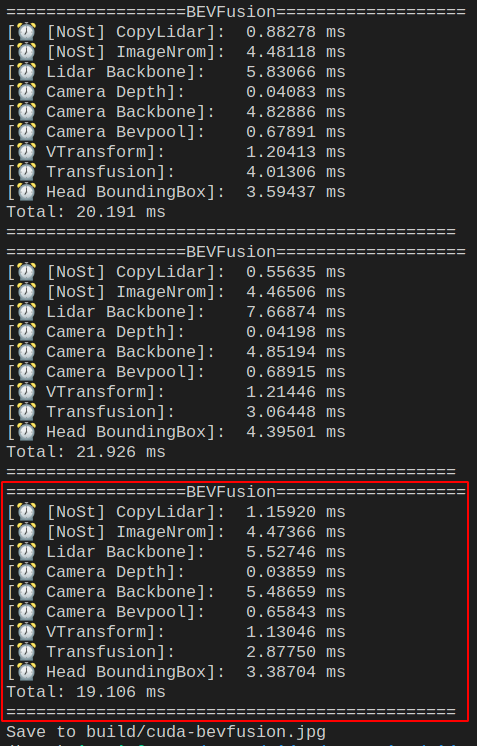Select the Camera Bevpool value 0.68915 ms
477x746 pixels.
(x=295, y=373)
